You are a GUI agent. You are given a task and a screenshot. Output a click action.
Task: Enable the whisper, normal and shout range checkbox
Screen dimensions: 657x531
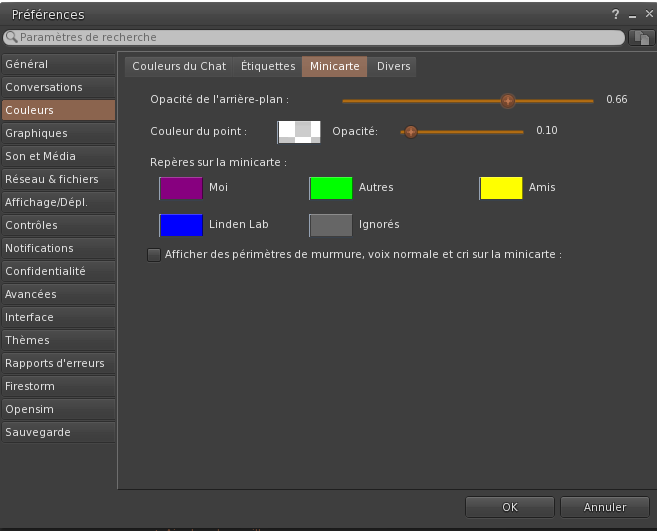[154, 255]
